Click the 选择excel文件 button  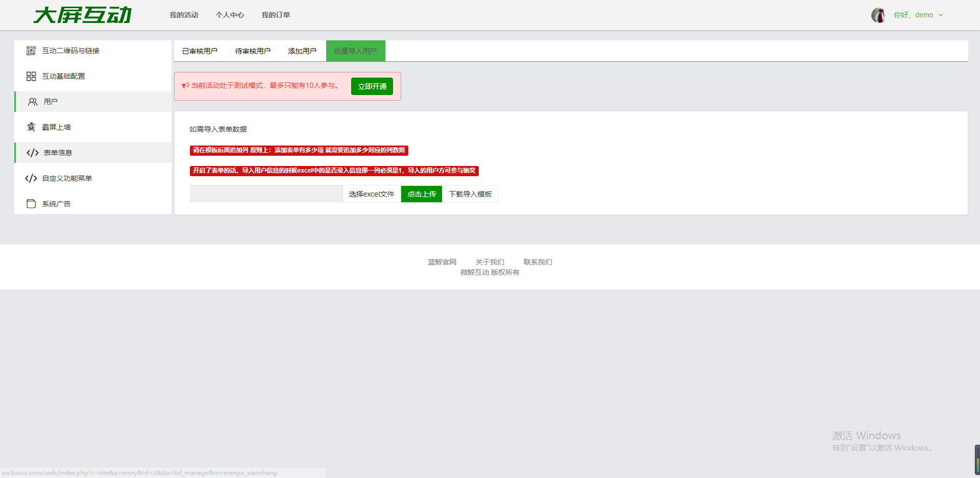coord(372,194)
